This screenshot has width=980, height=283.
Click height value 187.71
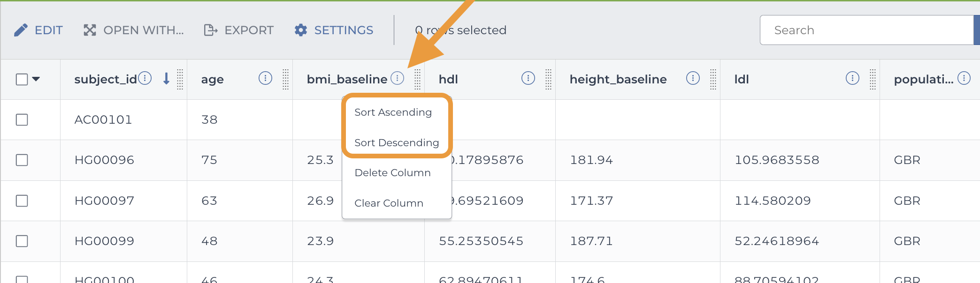click(x=591, y=241)
